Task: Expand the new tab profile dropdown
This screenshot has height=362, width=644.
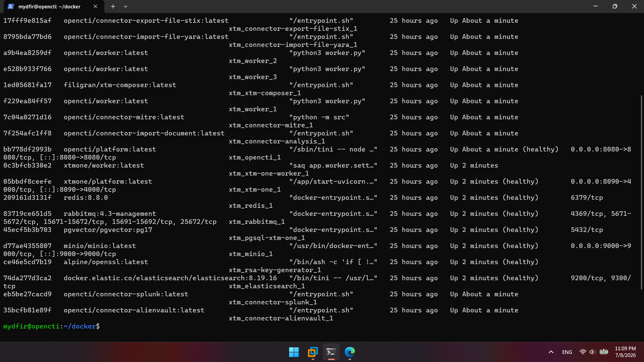Action: (125, 6)
